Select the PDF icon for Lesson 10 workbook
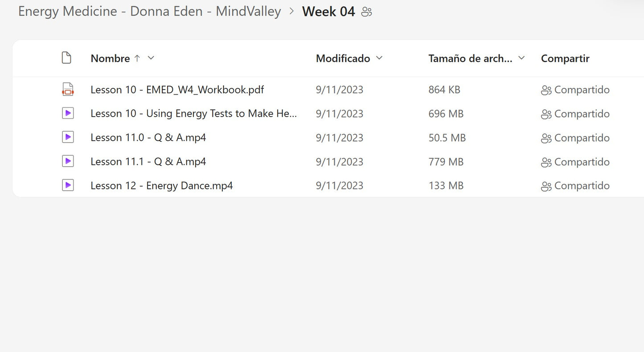 [68, 89]
